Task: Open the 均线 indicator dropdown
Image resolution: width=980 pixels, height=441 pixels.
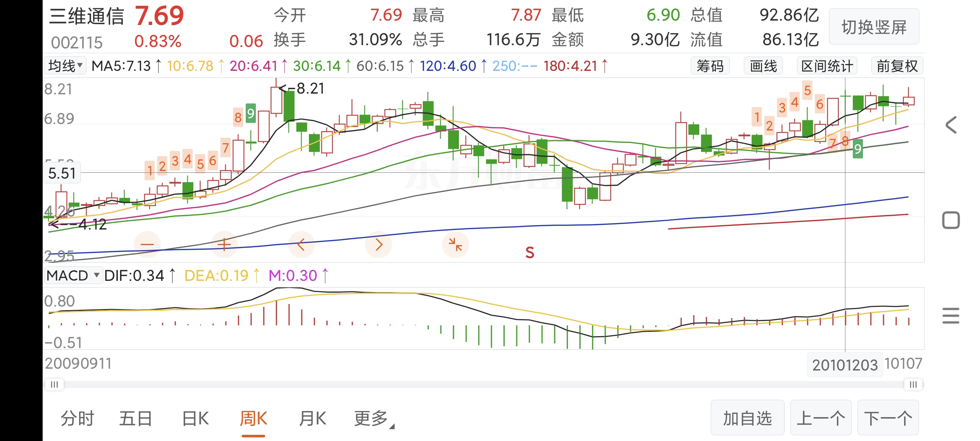Action: (x=65, y=66)
